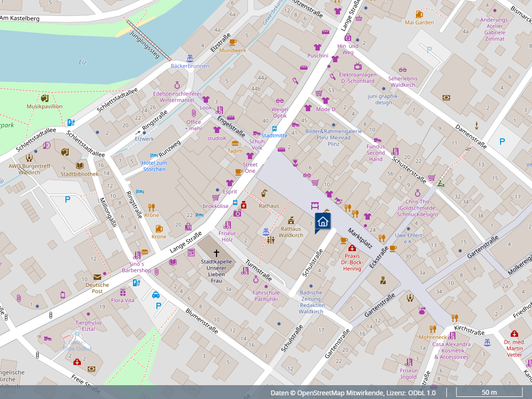532x399 pixels.
Task: Open the Stadtbibliothek library book icon
Action: [79, 165]
